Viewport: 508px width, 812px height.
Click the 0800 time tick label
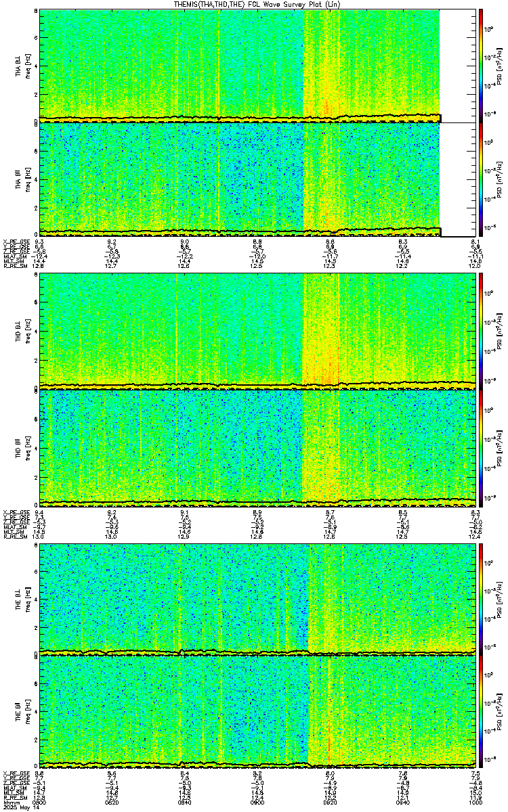click(x=40, y=803)
